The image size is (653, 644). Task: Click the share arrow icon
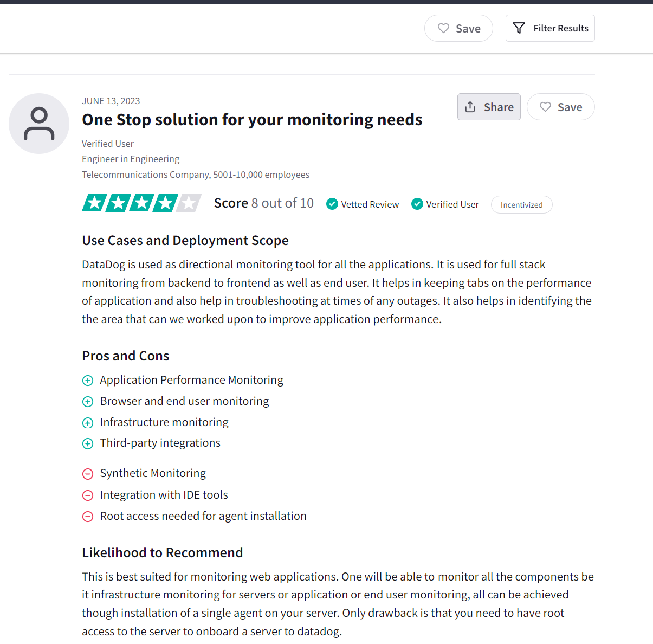coord(470,107)
